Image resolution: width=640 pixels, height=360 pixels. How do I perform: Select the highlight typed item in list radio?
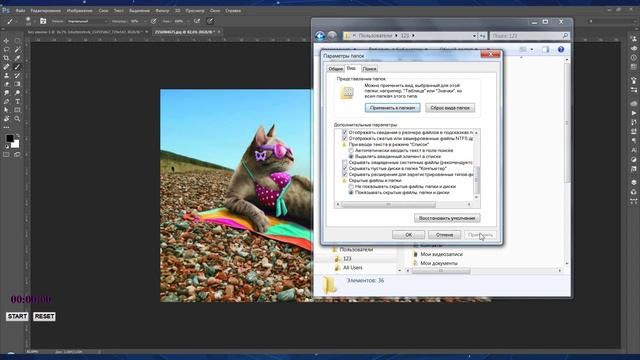351,156
